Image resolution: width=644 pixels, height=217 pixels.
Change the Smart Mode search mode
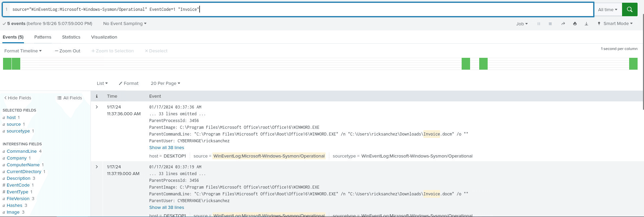click(x=615, y=24)
